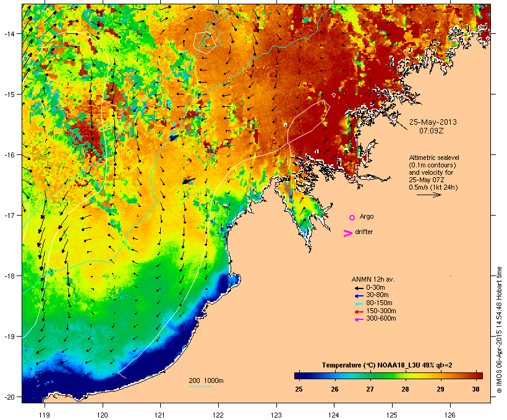Click the 0.5m/s (1kt 24h) text
This screenshot has width=507, height=420.
[x=433, y=187]
